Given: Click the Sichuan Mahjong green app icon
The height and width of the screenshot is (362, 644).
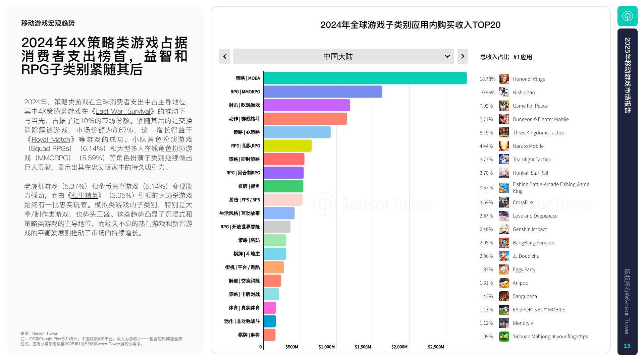Looking at the screenshot, I should [x=504, y=336].
